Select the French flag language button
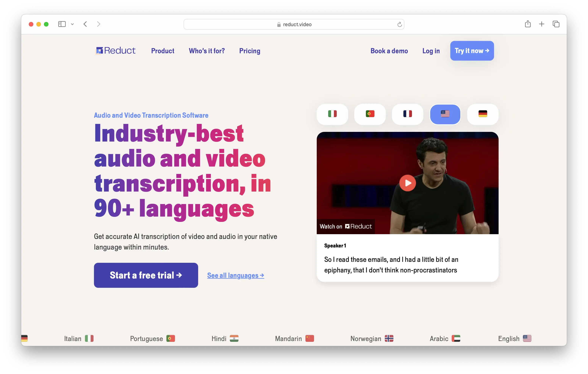The image size is (588, 374). pos(407,114)
